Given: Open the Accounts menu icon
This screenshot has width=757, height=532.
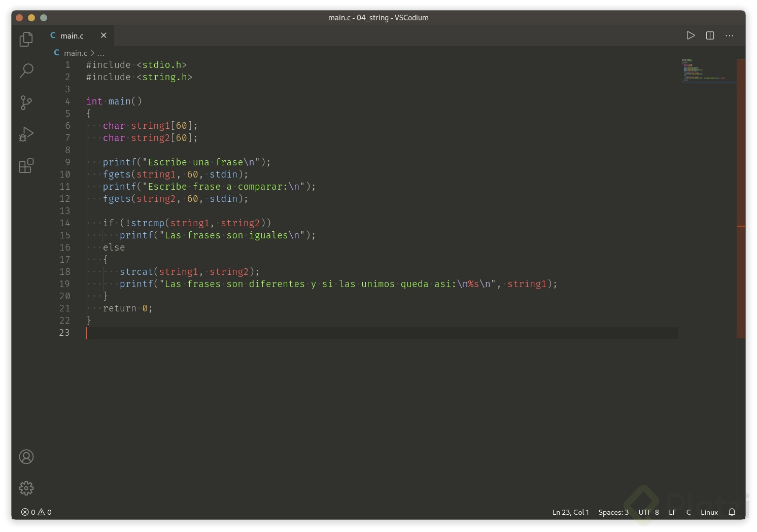Looking at the screenshot, I should tap(26, 457).
